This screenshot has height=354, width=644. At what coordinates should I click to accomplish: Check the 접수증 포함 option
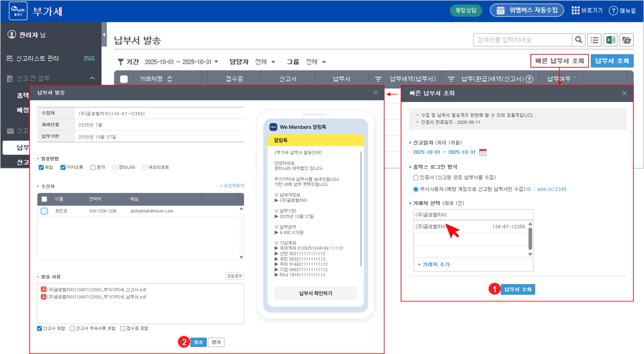pyautogui.click(x=123, y=328)
